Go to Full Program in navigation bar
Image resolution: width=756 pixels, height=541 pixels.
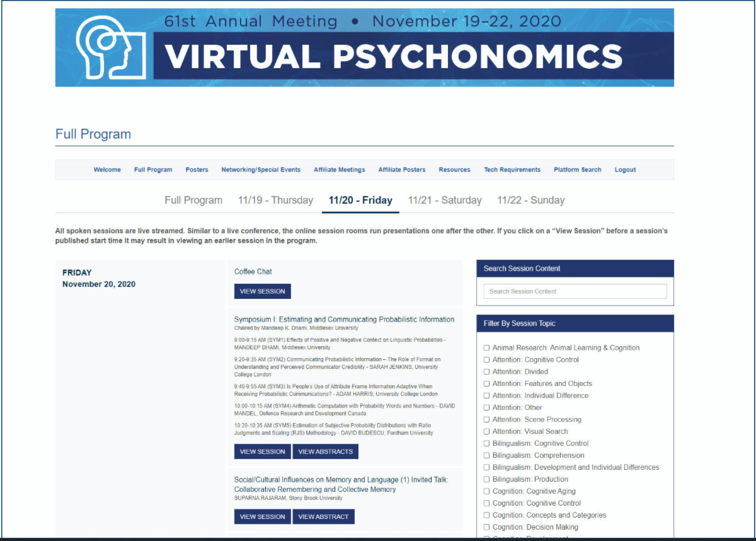click(x=153, y=170)
